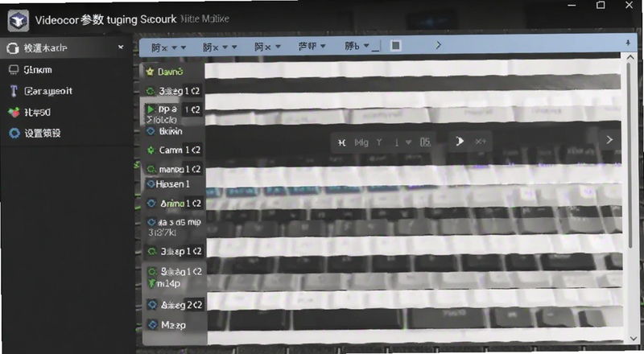The width and height of the screenshot is (644, 354).
Task: Click the Y option in overlay bar
Action: click(x=379, y=142)
